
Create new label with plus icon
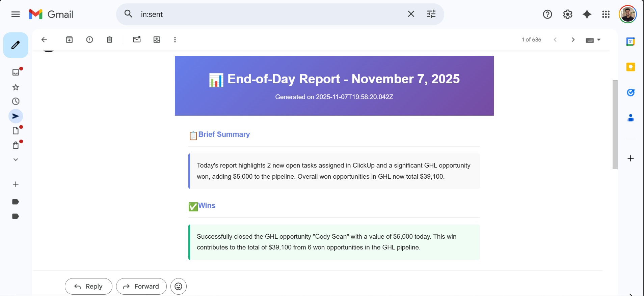tap(16, 184)
